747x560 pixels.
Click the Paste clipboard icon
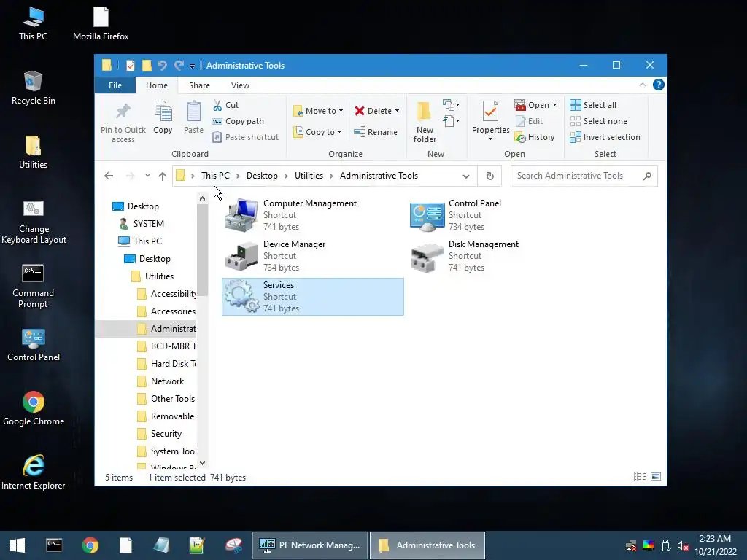click(193, 112)
